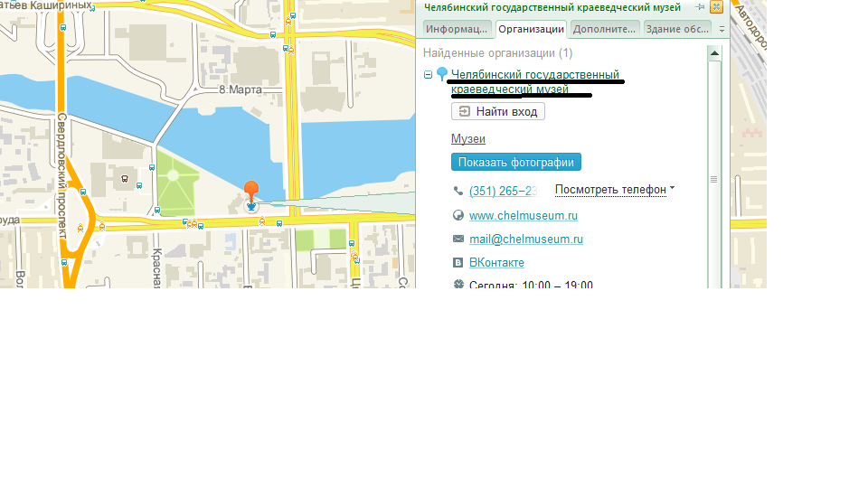Select the Организации tab
The image size is (868, 488).
(x=531, y=29)
